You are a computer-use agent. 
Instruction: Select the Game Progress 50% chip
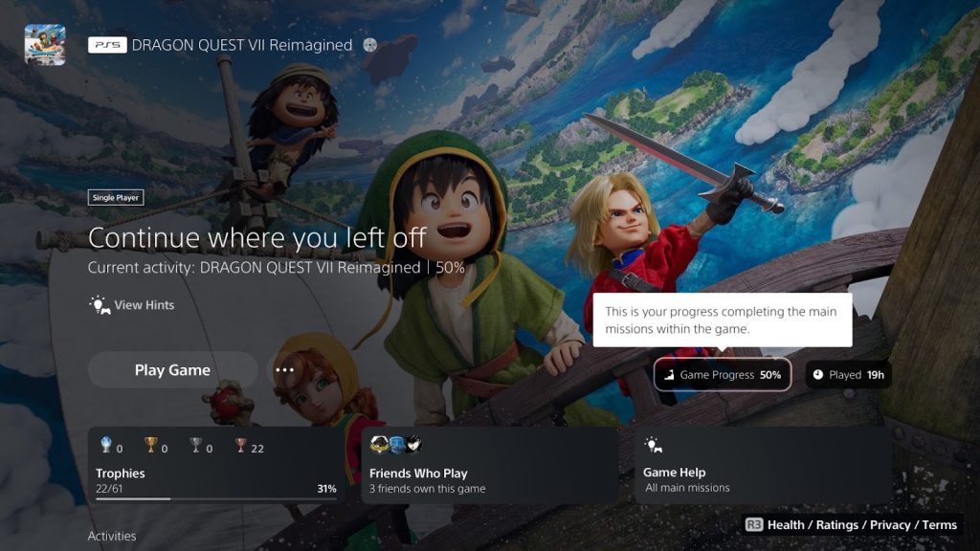(x=723, y=375)
